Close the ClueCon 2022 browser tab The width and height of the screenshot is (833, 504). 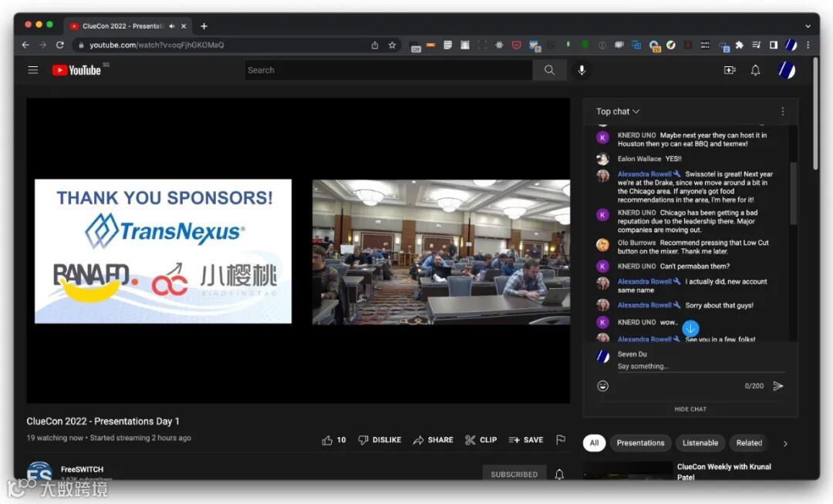click(184, 26)
